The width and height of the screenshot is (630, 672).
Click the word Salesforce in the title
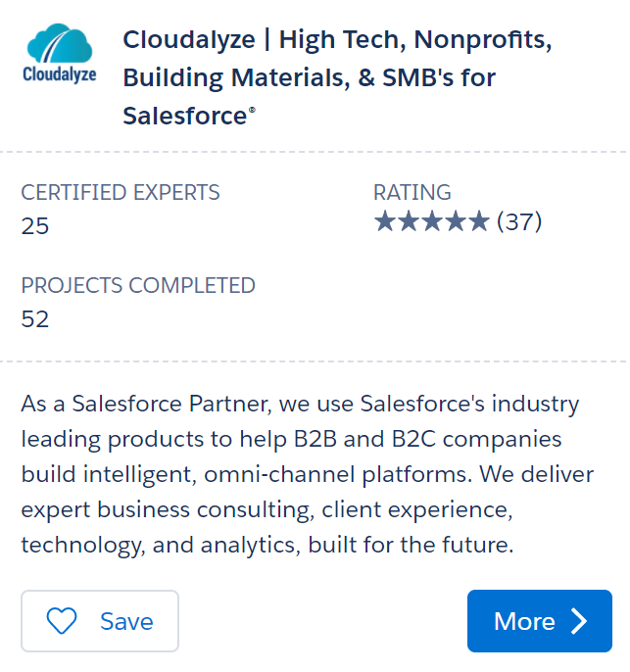184,115
